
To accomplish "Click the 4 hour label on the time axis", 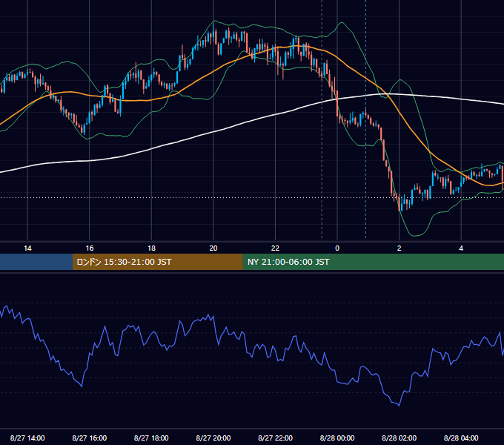I will tap(461, 248).
